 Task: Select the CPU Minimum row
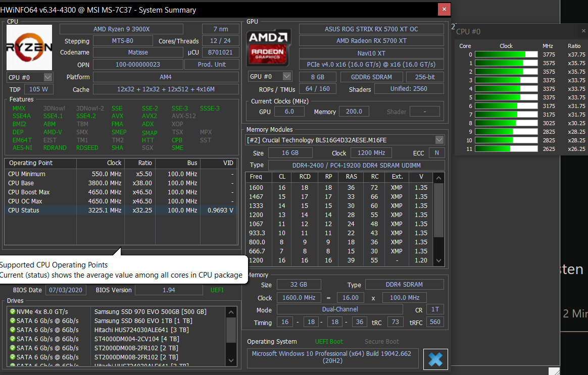(121, 174)
